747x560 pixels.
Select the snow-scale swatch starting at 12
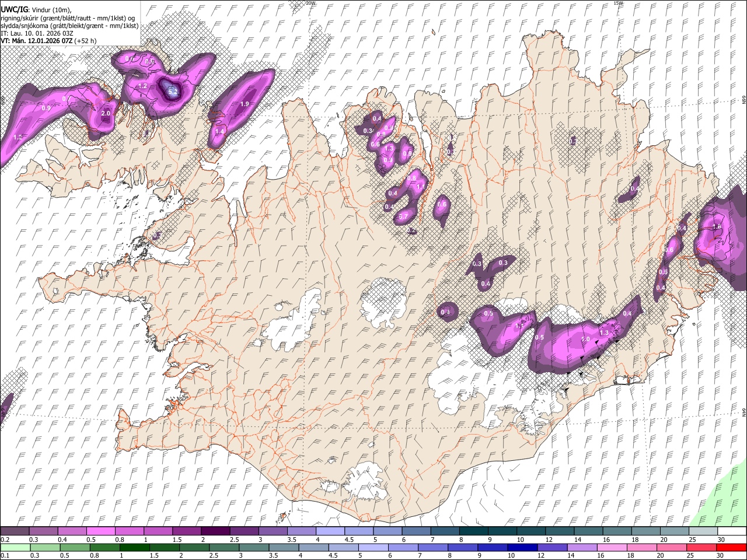tap(560, 531)
